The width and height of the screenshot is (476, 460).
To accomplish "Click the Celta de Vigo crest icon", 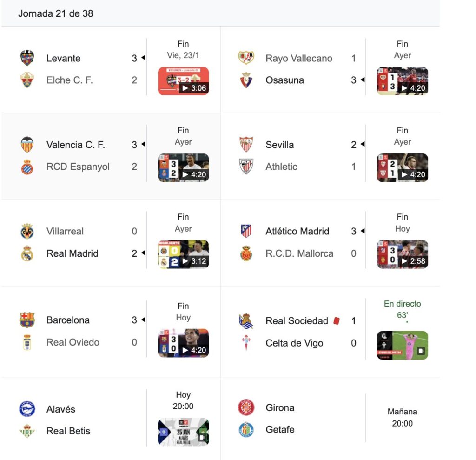I will [x=246, y=343].
